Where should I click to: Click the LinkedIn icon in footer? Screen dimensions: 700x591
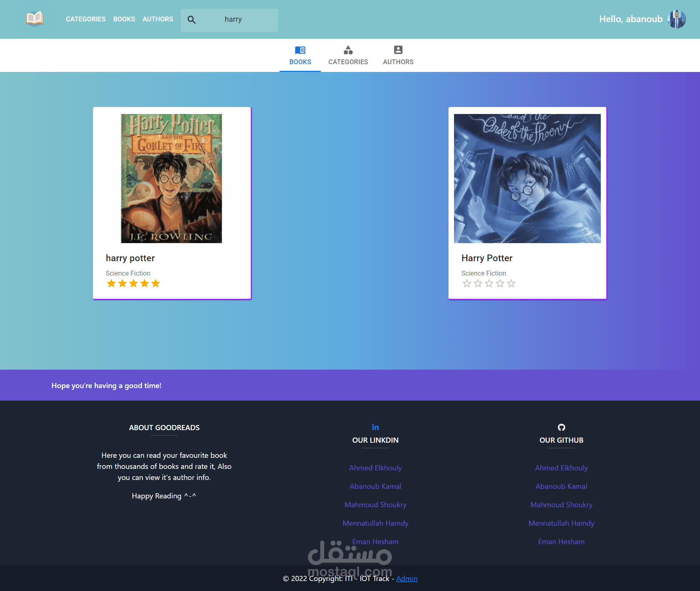(375, 427)
